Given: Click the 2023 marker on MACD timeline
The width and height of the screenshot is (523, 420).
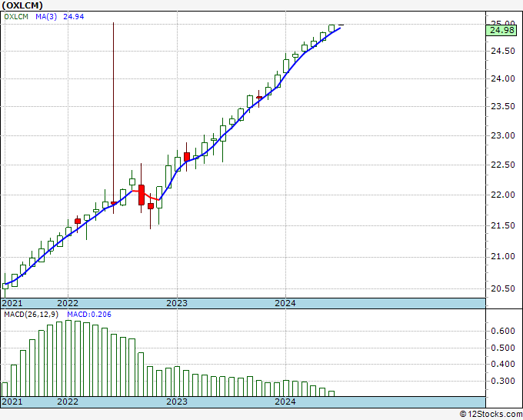Looking at the screenshot, I should (177, 402).
